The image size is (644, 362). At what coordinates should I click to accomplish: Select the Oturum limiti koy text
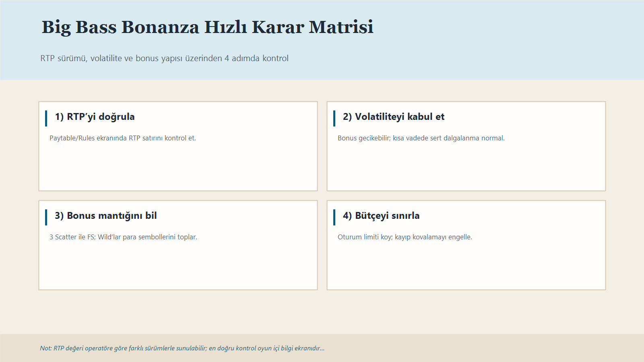click(x=405, y=237)
